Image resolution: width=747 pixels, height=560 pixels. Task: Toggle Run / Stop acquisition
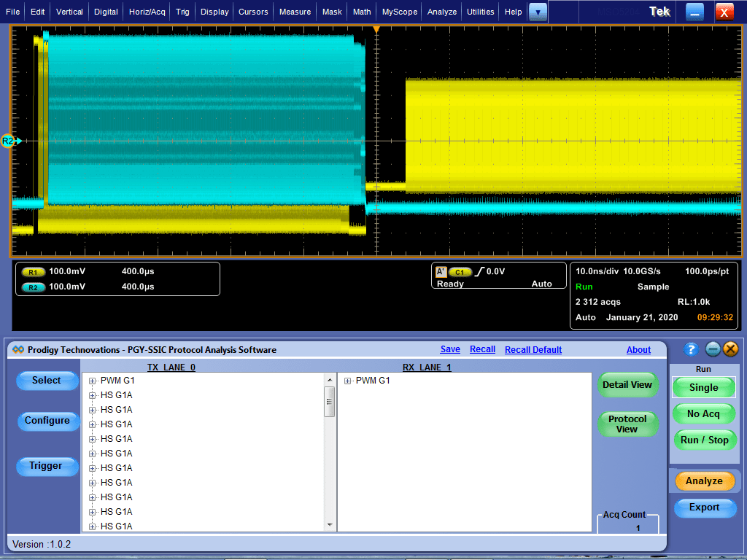click(705, 440)
